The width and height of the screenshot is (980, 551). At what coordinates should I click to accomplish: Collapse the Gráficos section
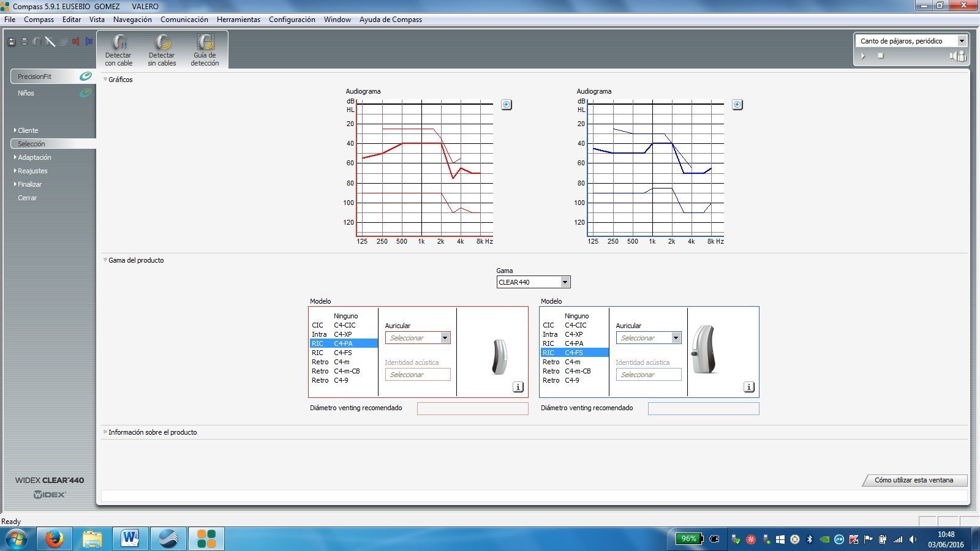pyautogui.click(x=105, y=79)
